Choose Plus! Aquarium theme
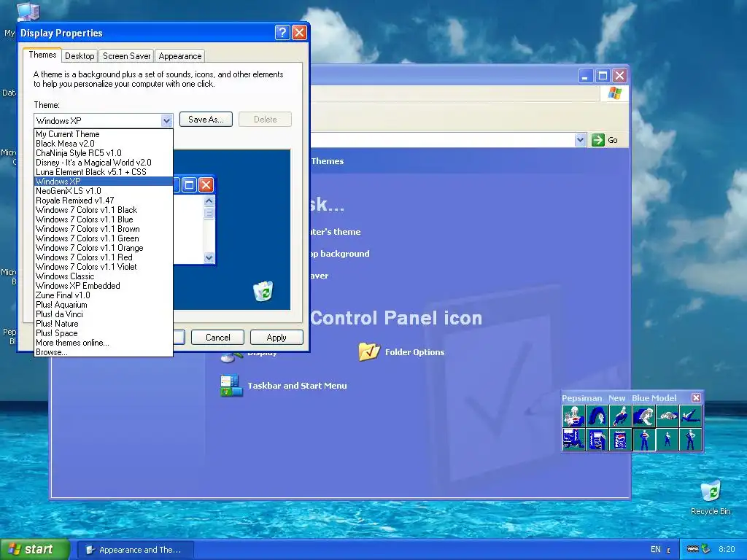 point(104,305)
